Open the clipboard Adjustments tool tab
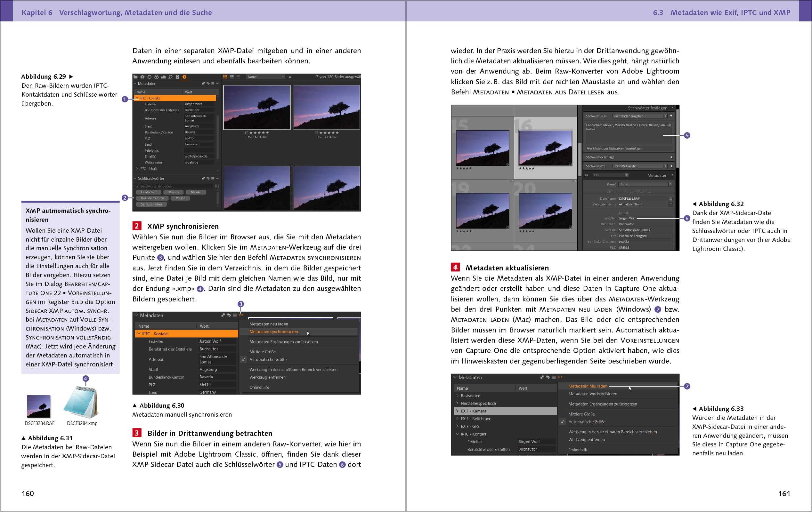812x512 pixels. point(177,77)
